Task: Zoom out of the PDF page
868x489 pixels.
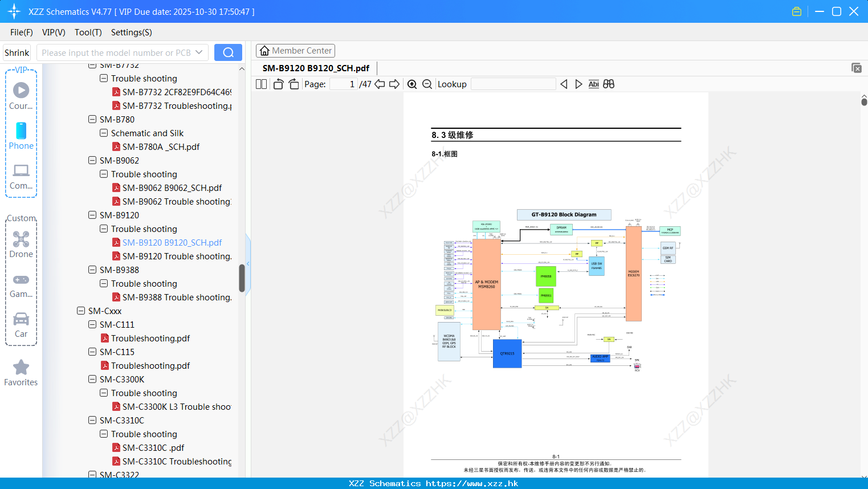Action: pyautogui.click(x=427, y=84)
